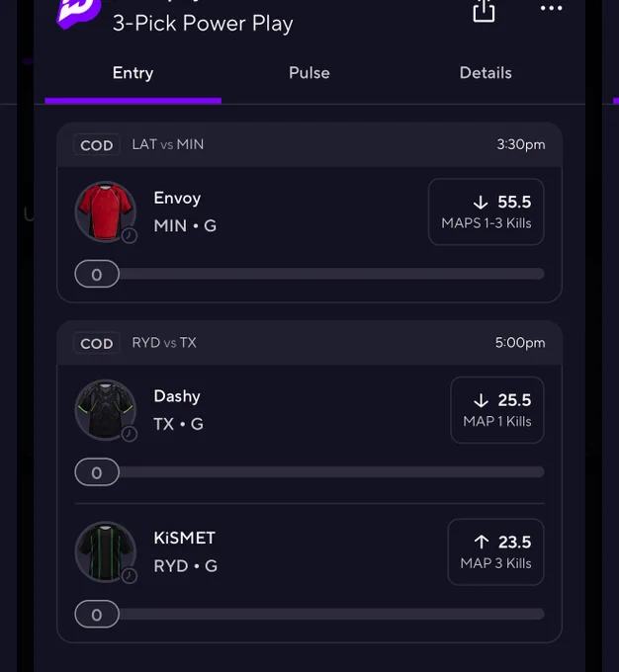Tap the purple PrizePicks logo

click(78, 13)
